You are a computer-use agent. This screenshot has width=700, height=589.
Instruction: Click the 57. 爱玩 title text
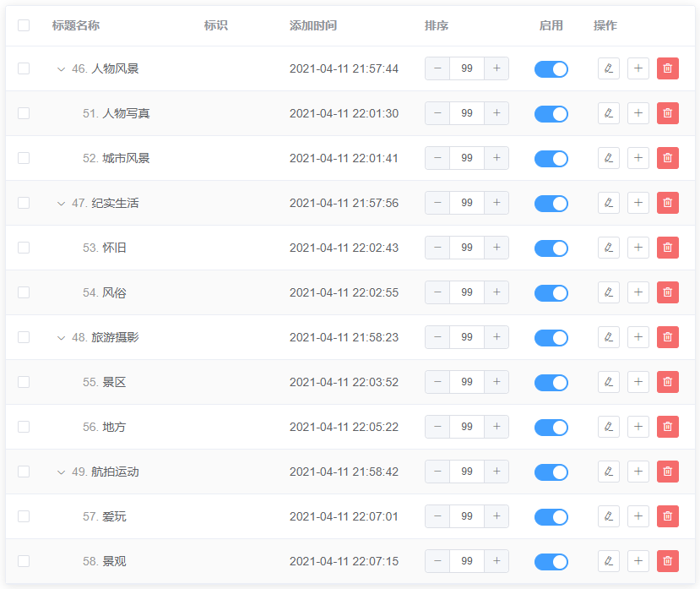point(105,516)
